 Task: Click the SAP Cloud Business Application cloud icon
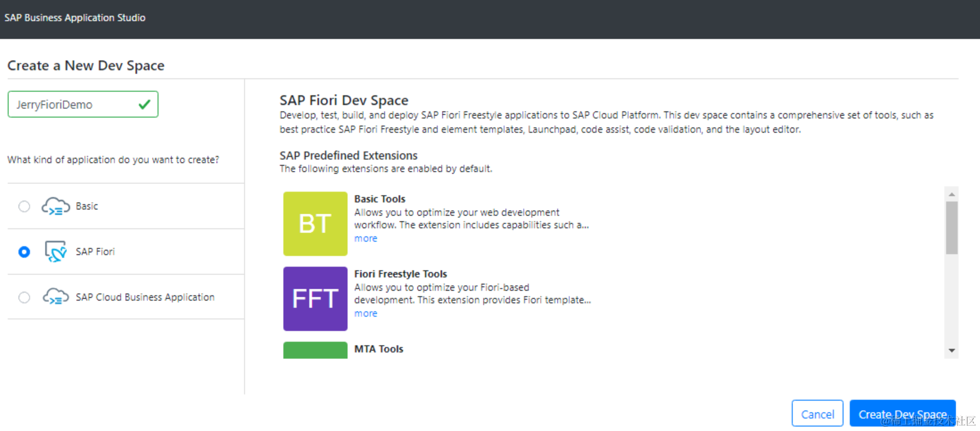(x=55, y=296)
